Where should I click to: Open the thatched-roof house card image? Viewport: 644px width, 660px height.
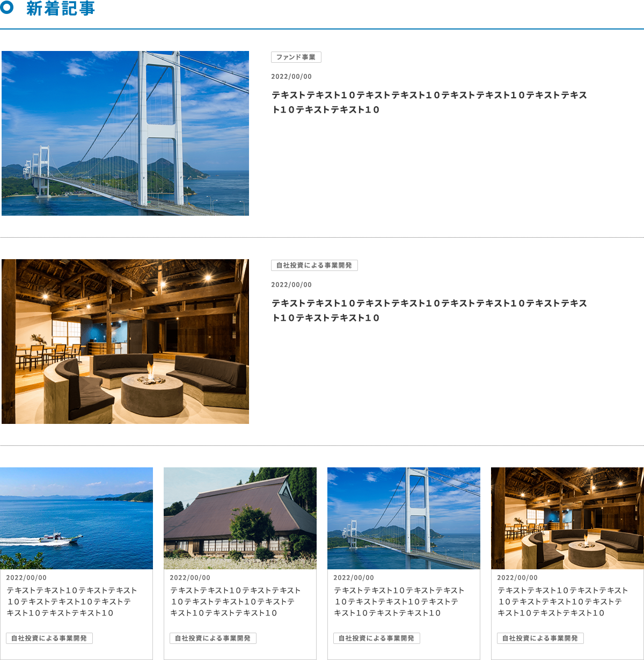240,518
